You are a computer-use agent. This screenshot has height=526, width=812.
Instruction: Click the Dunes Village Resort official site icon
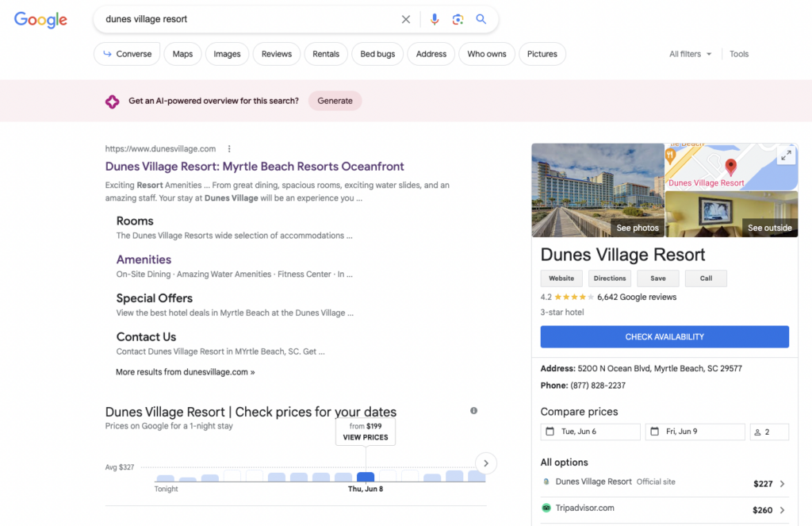tap(546, 482)
